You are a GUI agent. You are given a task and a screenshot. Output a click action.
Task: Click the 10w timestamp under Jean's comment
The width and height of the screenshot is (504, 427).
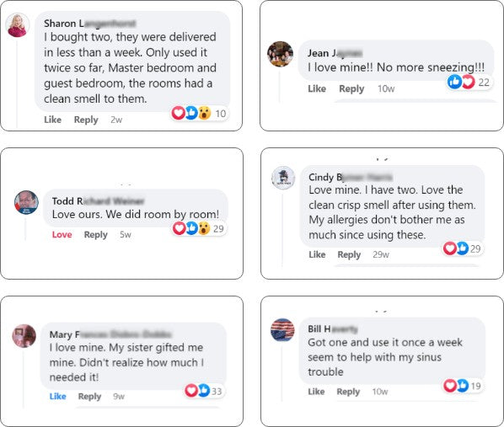(x=386, y=88)
